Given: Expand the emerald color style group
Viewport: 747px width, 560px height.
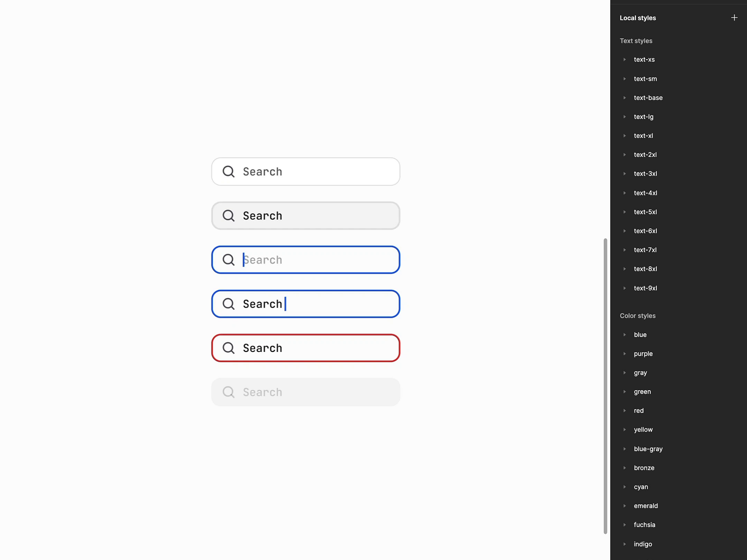Looking at the screenshot, I should pos(625,506).
